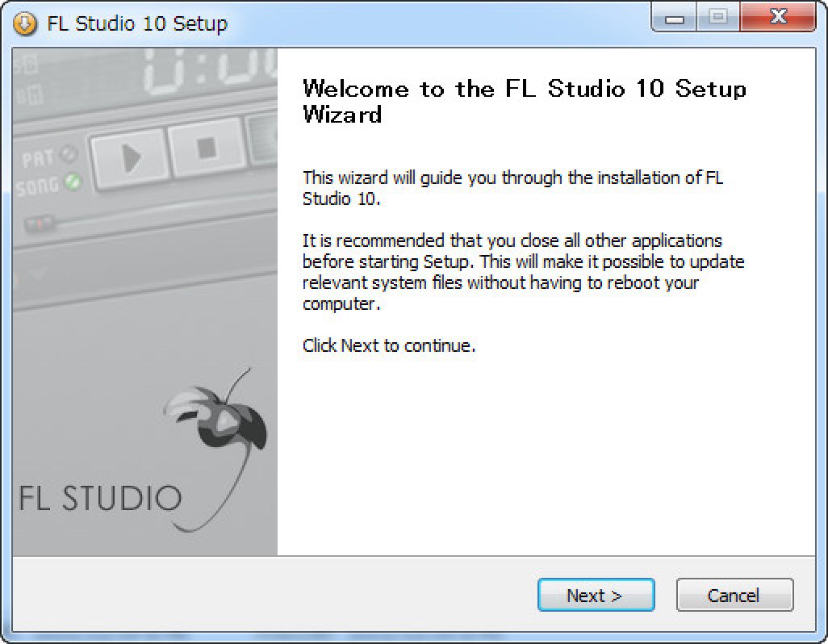Minimize the setup window
The height and width of the screenshot is (644, 828).
[674, 19]
